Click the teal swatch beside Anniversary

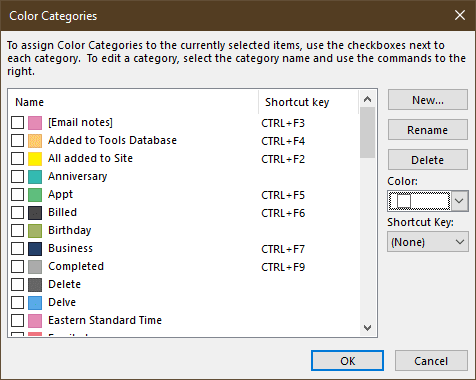(35, 177)
